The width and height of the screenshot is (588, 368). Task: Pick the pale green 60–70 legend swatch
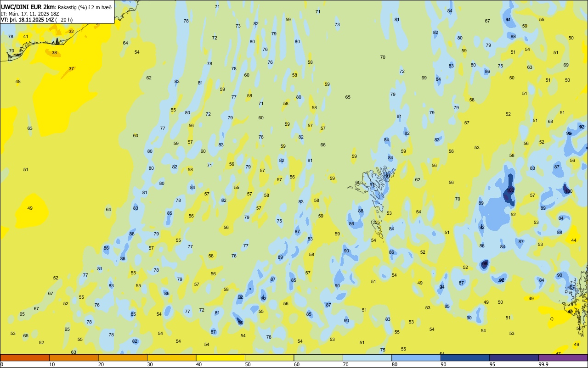(x=318, y=357)
